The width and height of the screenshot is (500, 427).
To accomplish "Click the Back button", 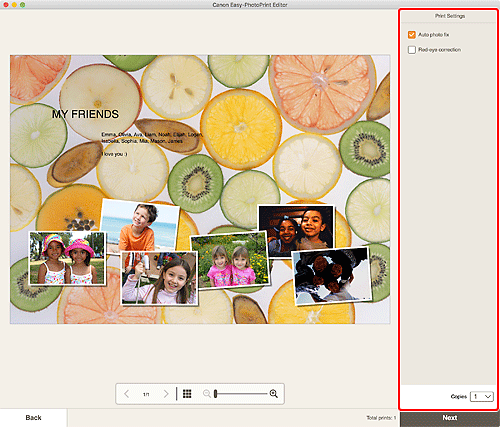I will [x=33, y=418].
